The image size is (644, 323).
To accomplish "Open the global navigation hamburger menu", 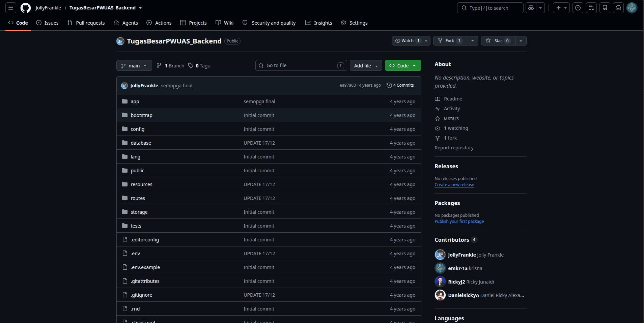I will [11, 8].
